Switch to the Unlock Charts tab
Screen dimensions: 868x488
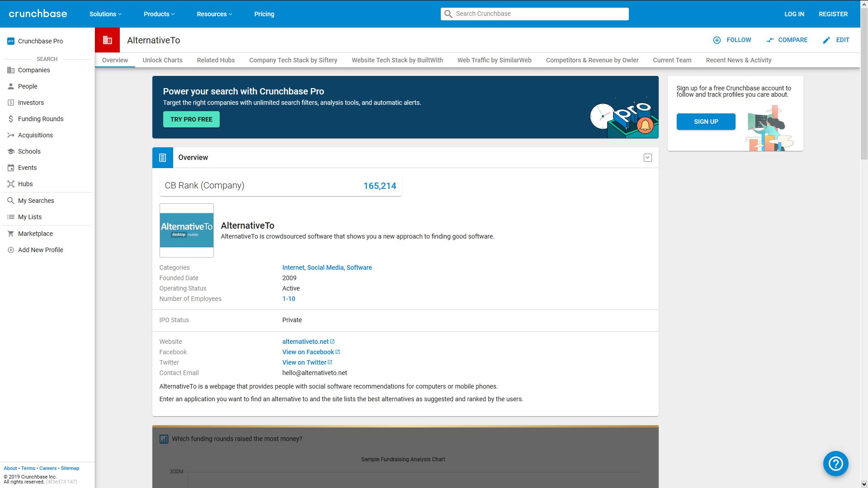(x=162, y=60)
